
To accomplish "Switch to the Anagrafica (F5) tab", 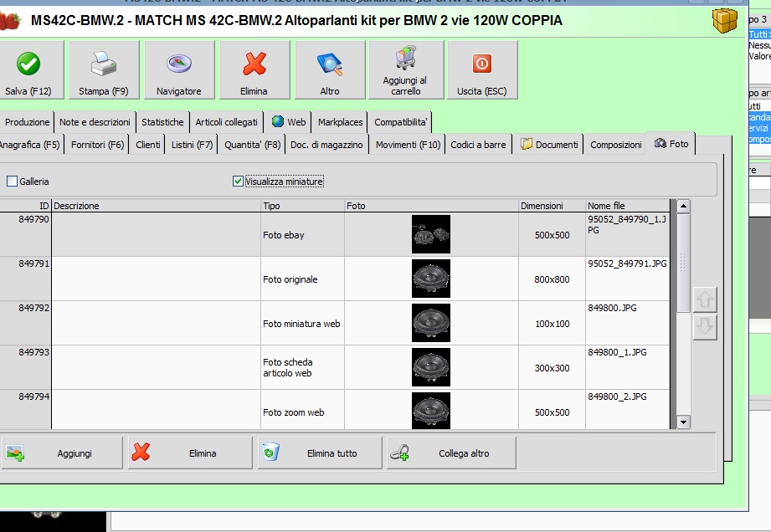I will [x=30, y=145].
